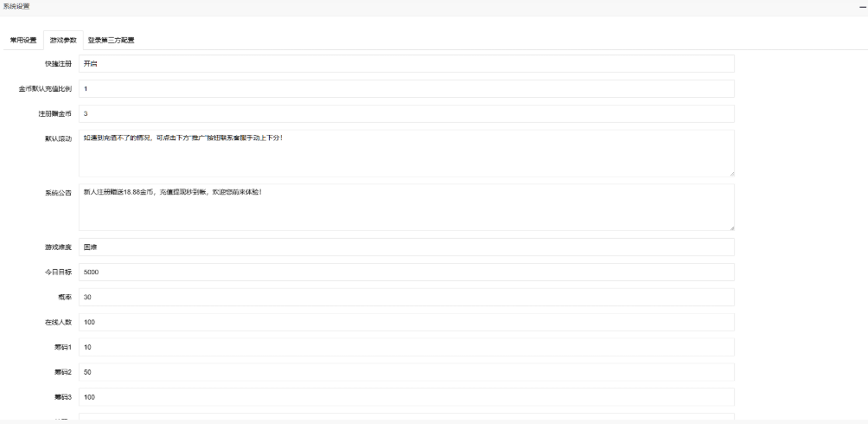The height and width of the screenshot is (424, 868).
Task: Click the 筹码1 input with value 10
Action: click(x=406, y=347)
